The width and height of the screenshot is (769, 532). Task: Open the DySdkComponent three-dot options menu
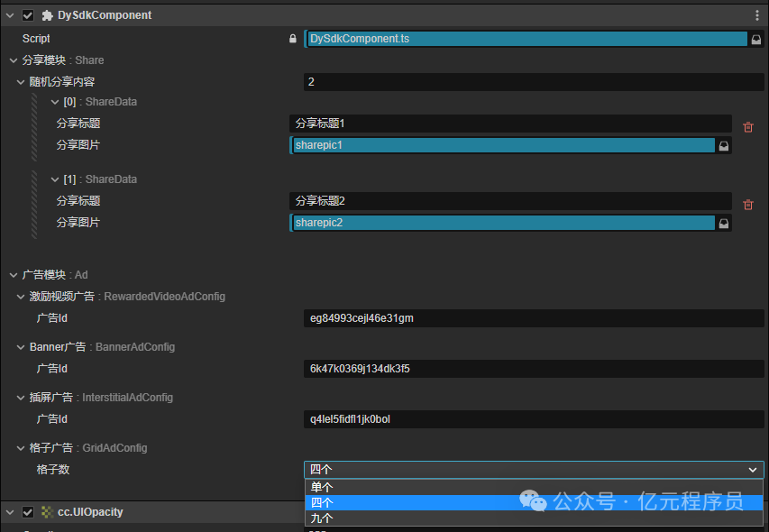point(756,15)
